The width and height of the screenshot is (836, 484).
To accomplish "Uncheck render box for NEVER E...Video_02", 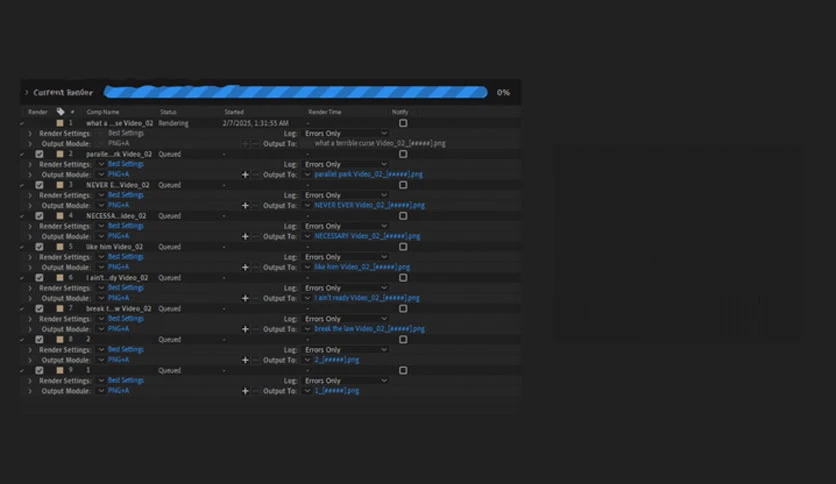I will coord(39,185).
